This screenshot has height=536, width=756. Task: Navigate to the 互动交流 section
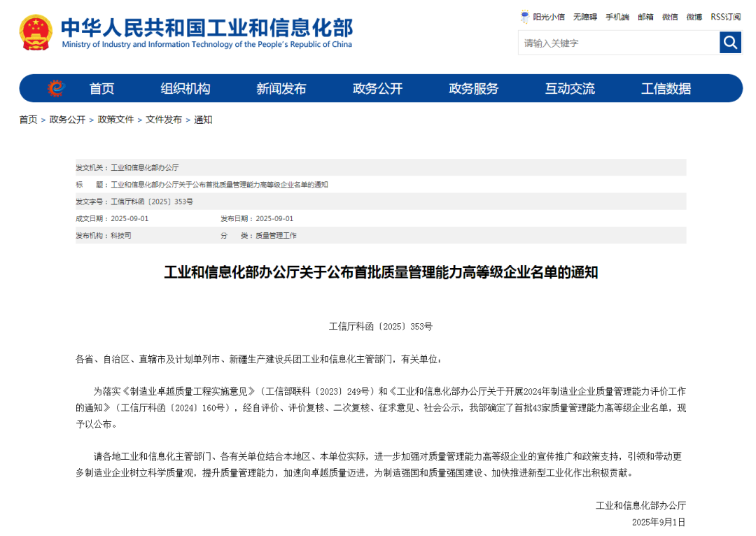[570, 89]
